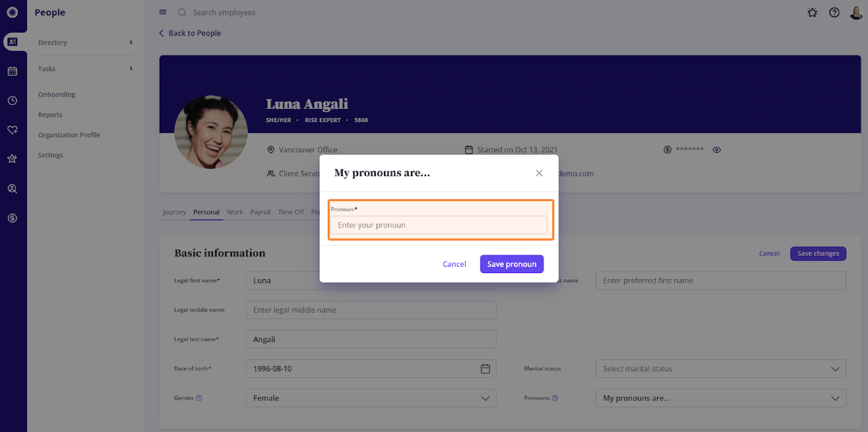This screenshot has width=868, height=432.
Task: Close the My pronouns are dialog
Action: [539, 173]
